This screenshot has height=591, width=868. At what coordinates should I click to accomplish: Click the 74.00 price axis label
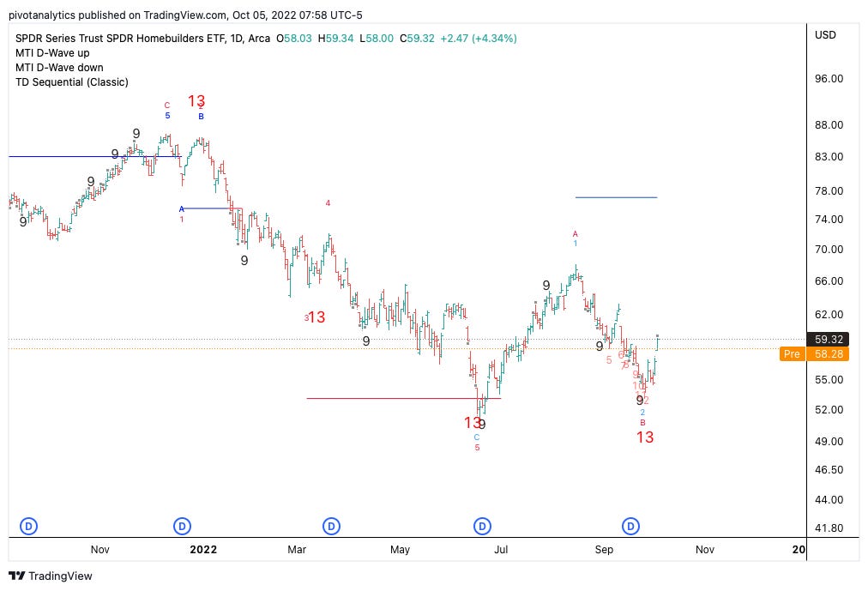click(829, 219)
